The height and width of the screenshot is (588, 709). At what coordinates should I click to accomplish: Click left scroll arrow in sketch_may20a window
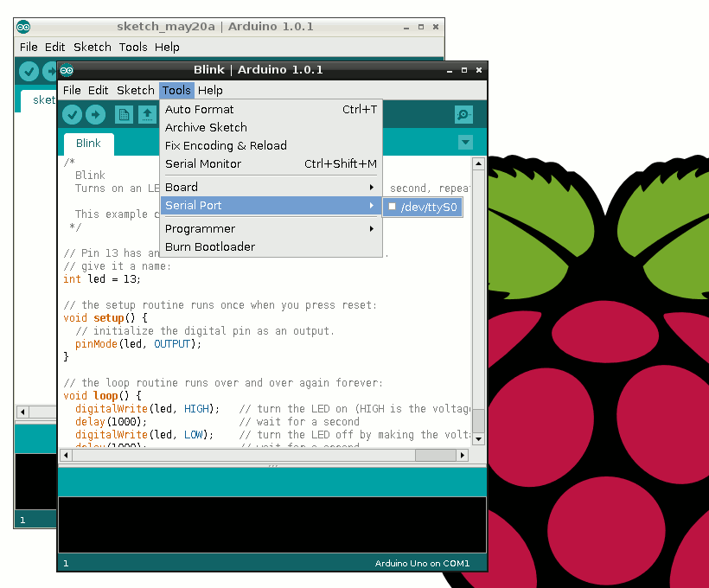click(x=22, y=412)
